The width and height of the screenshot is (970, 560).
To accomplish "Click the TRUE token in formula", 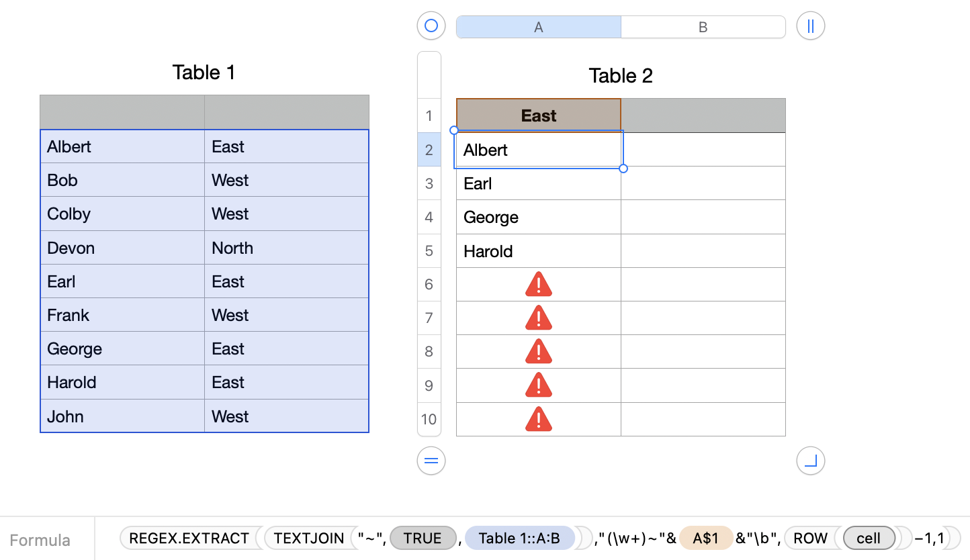I will tap(423, 539).
